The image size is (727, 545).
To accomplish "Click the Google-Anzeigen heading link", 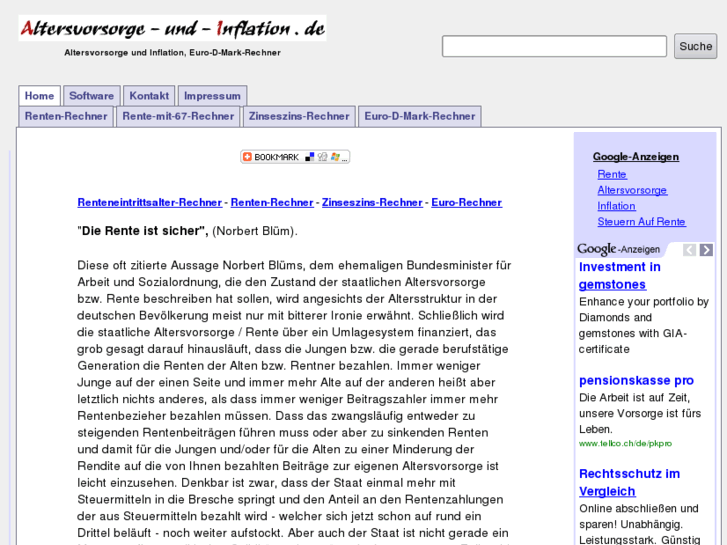I will pos(636,157).
